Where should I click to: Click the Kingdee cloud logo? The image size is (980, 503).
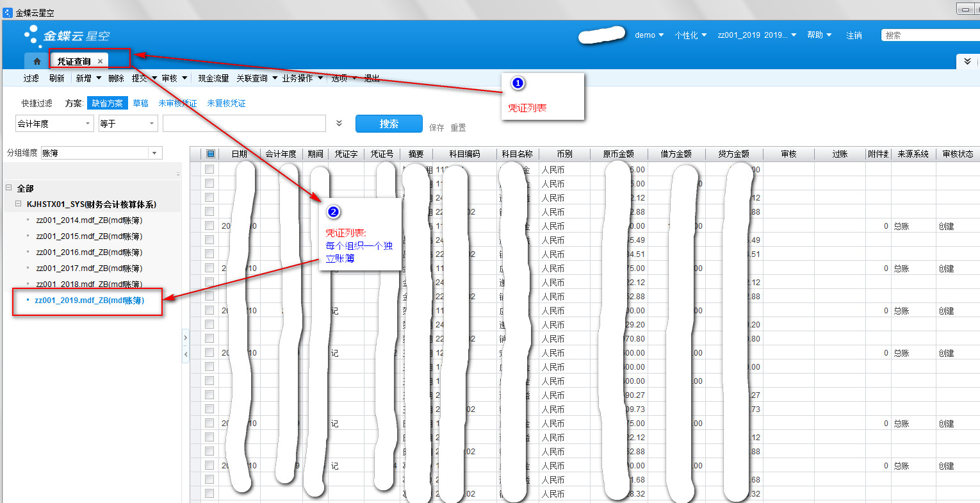click(x=67, y=36)
